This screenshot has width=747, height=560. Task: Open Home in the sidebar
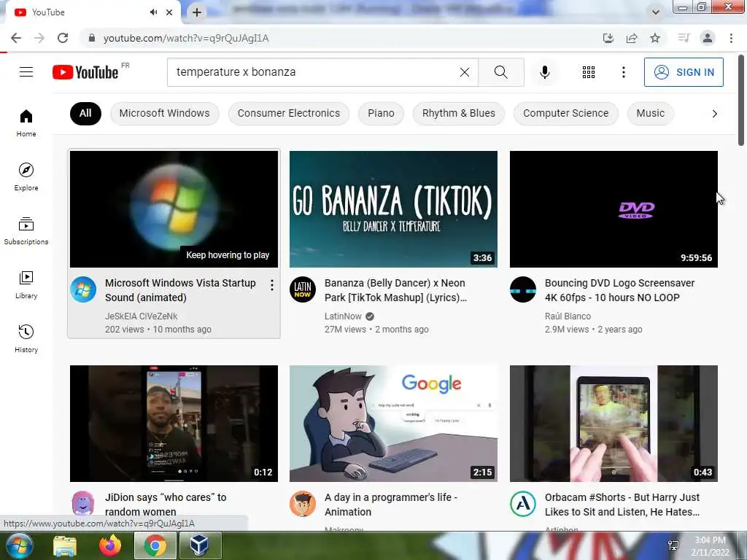point(26,122)
